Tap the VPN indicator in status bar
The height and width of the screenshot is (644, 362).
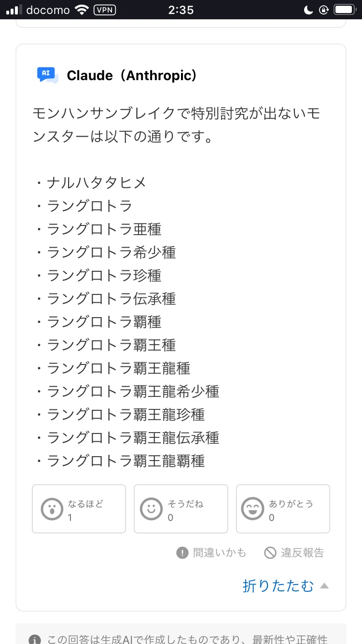104,10
